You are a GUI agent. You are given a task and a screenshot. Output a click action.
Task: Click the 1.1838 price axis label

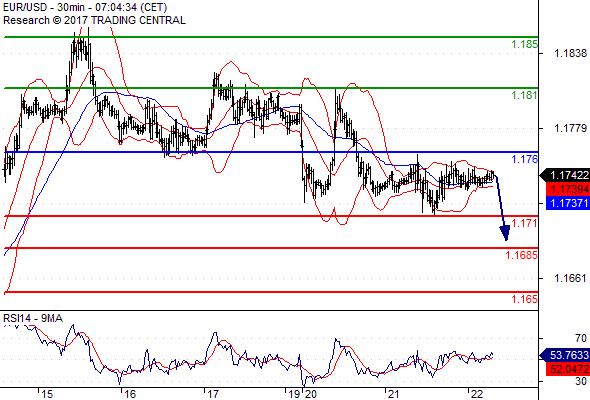(570, 53)
